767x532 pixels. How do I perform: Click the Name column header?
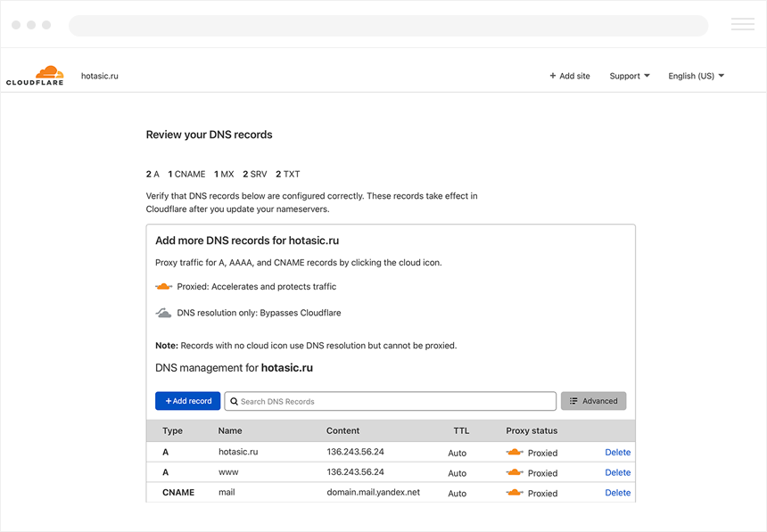[x=230, y=430]
